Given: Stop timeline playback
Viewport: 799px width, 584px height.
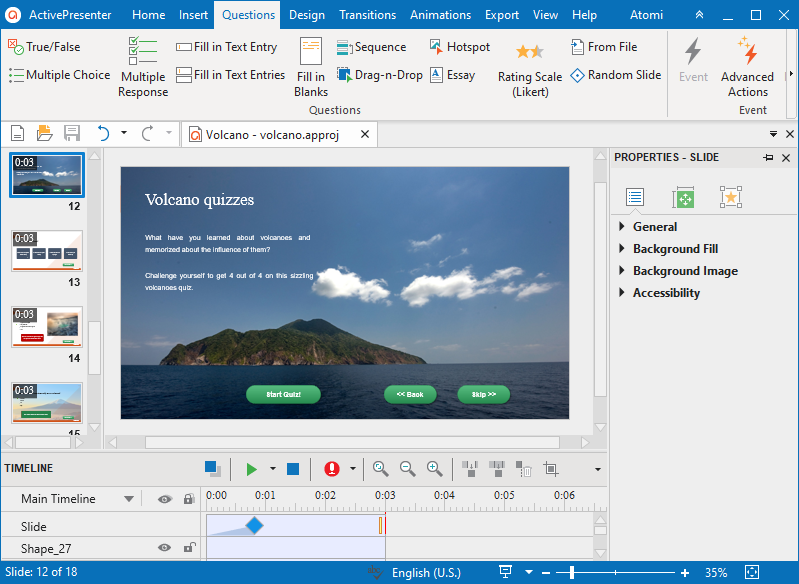Looking at the screenshot, I should click(293, 469).
